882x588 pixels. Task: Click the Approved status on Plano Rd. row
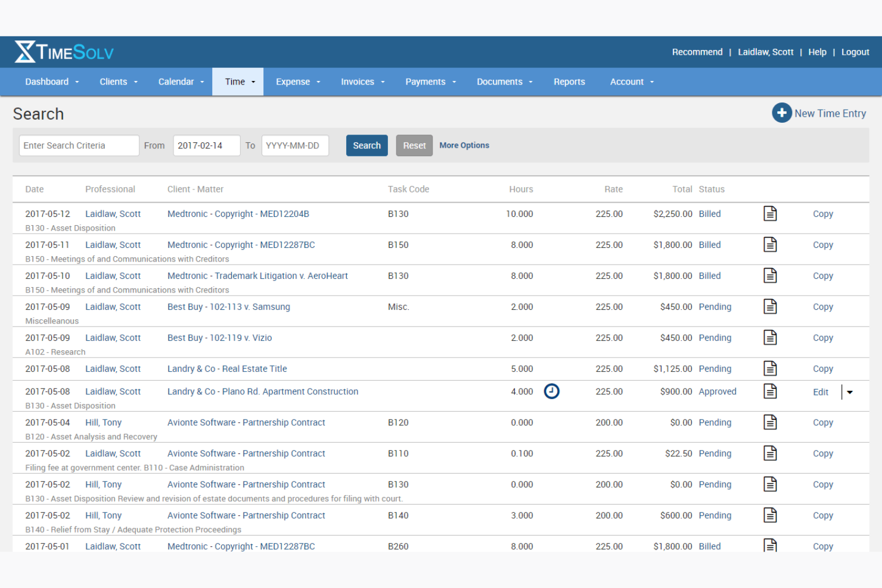click(x=718, y=391)
